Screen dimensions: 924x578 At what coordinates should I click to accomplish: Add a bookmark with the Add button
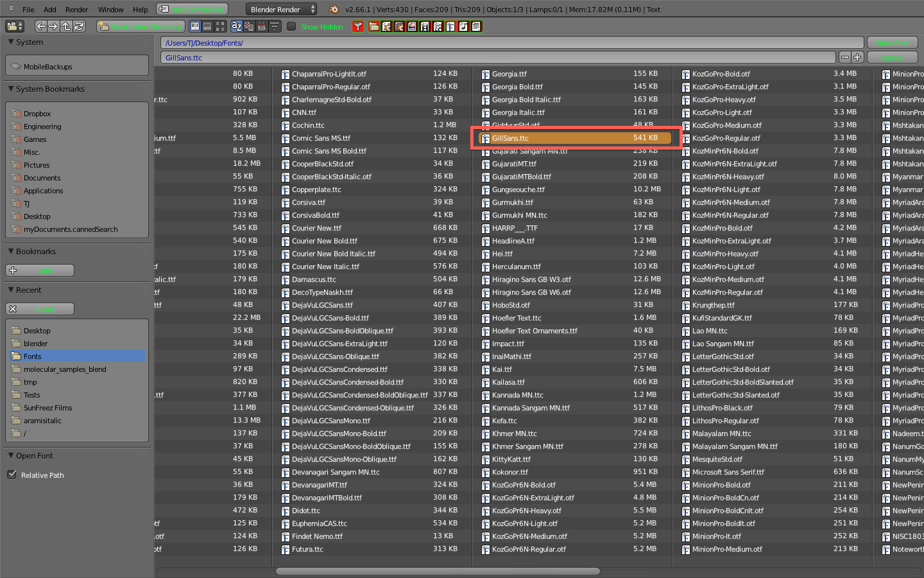coord(40,270)
